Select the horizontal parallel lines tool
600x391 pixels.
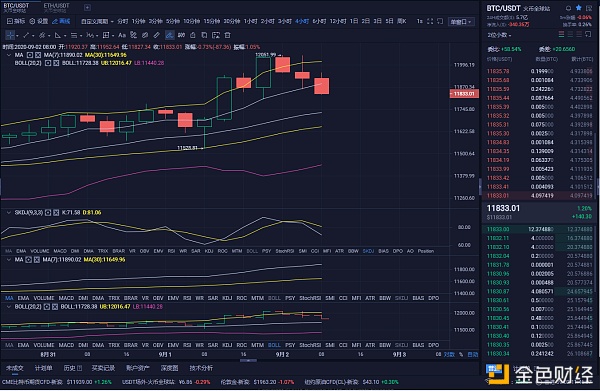[74, 35]
